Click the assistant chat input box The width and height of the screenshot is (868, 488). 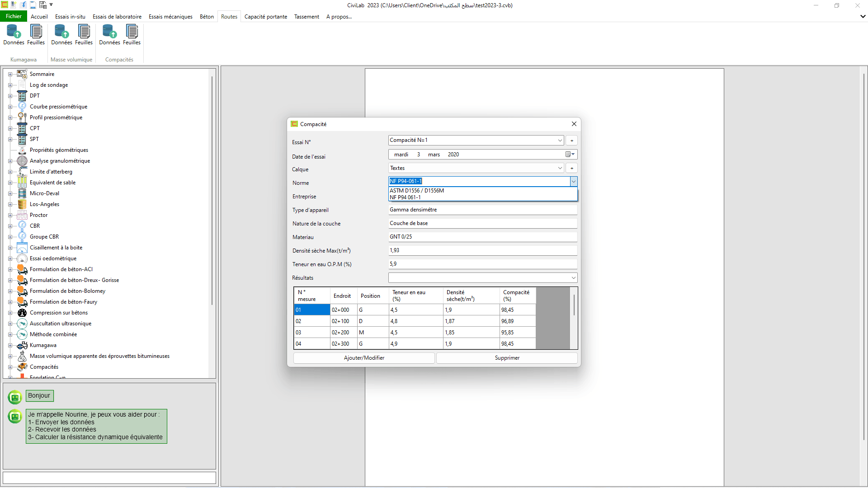[x=109, y=478]
